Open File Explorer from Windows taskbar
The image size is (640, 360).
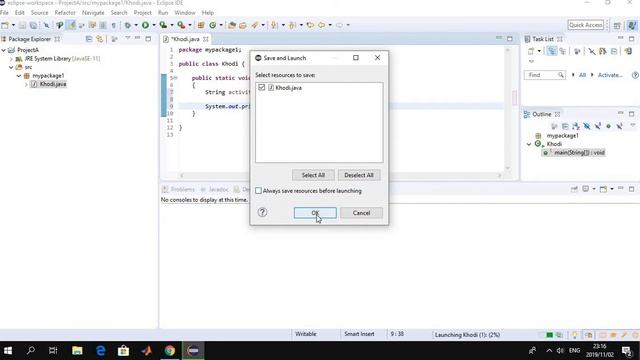point(77,350)
